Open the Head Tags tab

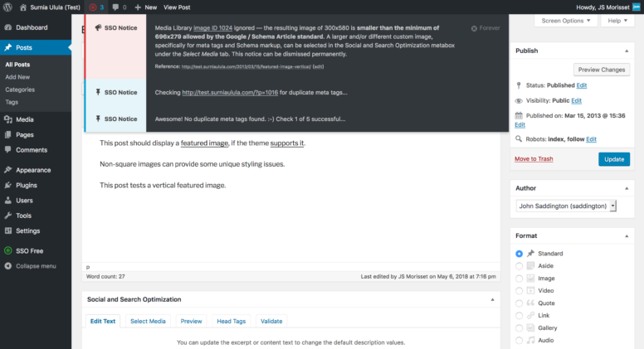point(231,321)
